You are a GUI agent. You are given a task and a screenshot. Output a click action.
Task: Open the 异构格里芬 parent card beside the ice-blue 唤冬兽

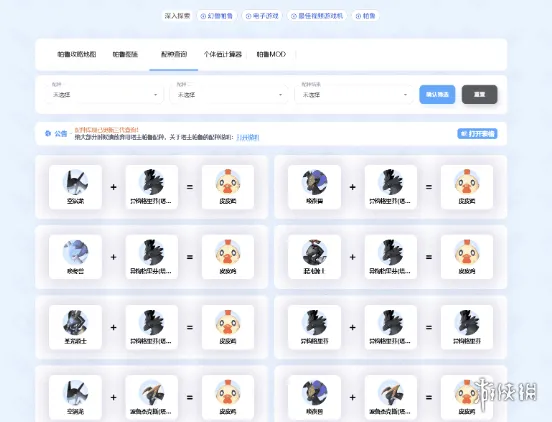click(152, 257)
